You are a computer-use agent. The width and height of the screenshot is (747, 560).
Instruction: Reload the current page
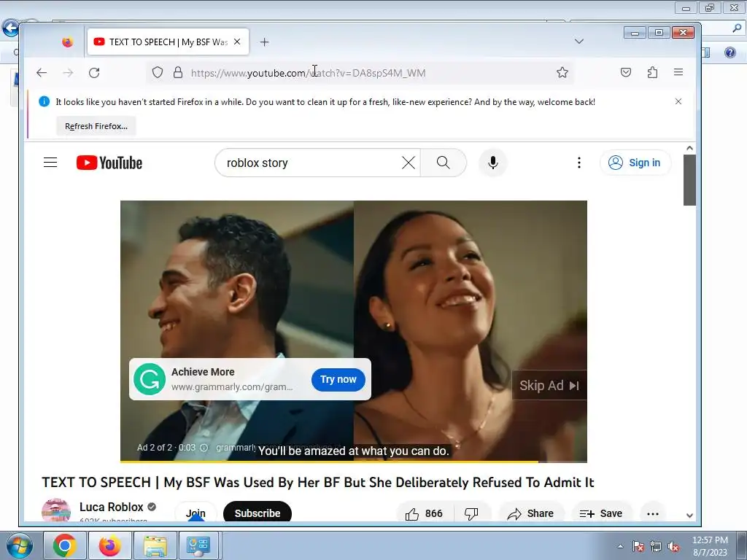(94, 72)
